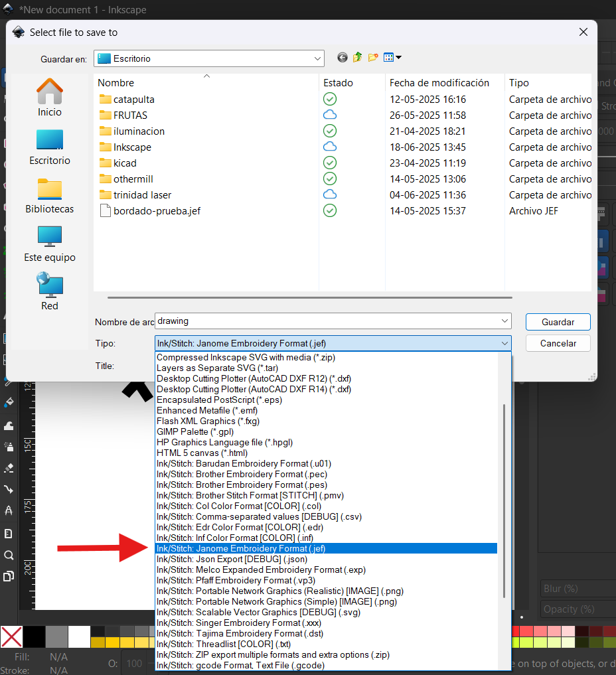Screen dimensions: 616x675
Task: Select Escritorio in the places sidebar
Action: 50,147
